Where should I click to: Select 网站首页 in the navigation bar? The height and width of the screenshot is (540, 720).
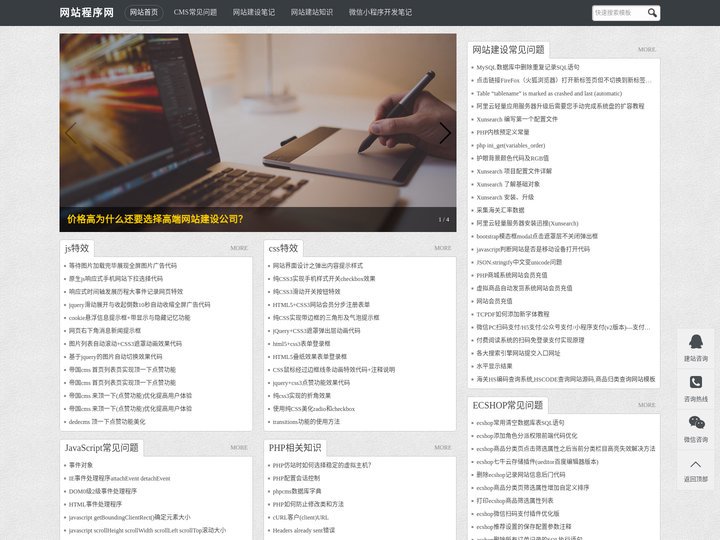point(144,12)
